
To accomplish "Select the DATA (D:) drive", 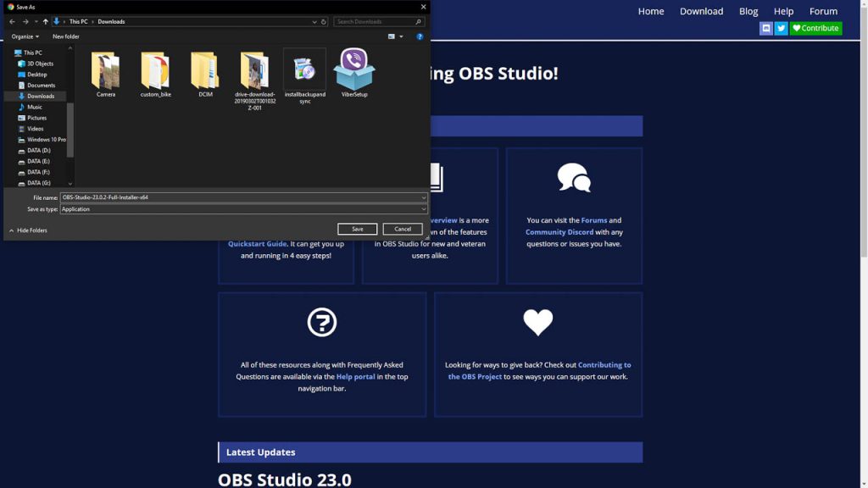I will (x=34, y=151).
